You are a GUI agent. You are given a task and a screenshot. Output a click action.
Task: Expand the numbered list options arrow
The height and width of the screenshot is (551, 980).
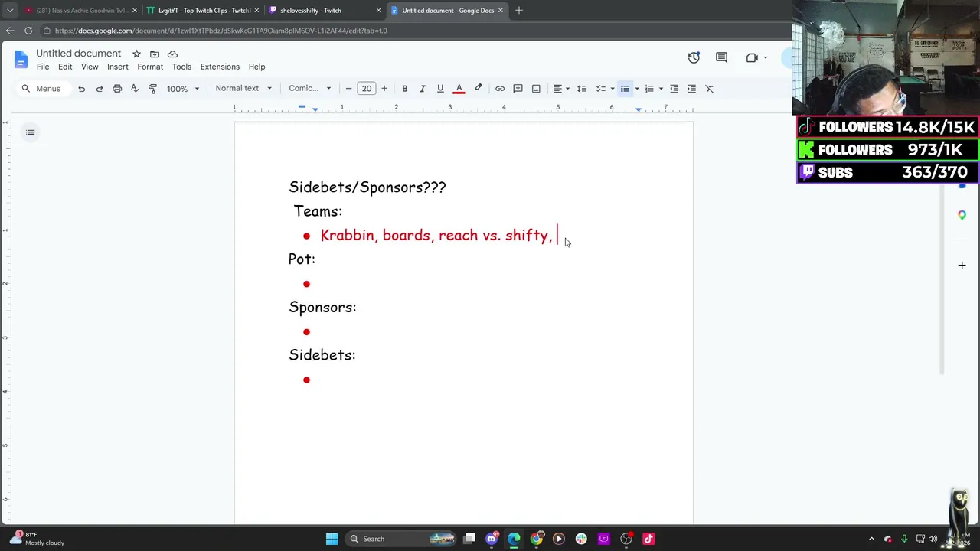tap(661, 89)
